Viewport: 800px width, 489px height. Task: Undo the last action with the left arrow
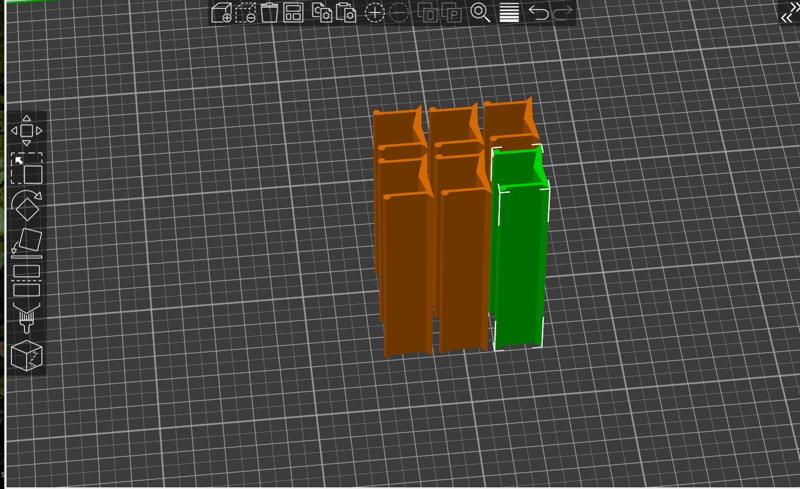tap(538, 12)
